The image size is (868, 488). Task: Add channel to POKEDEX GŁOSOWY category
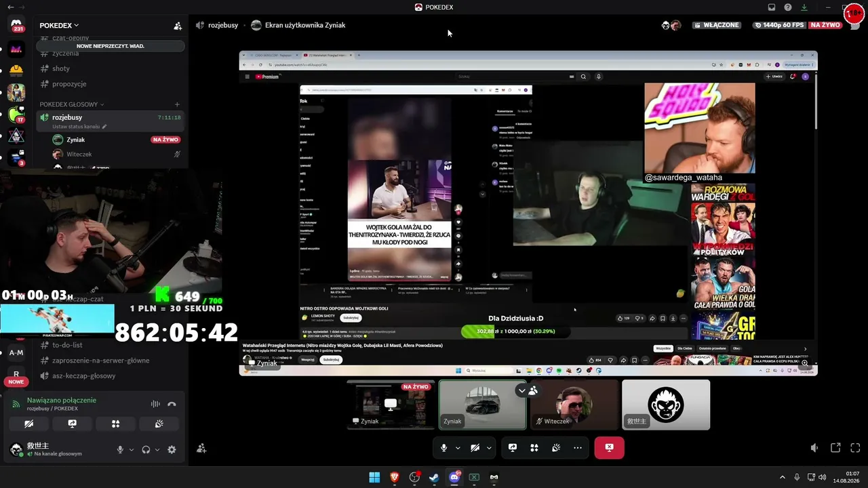coord(177,104)
